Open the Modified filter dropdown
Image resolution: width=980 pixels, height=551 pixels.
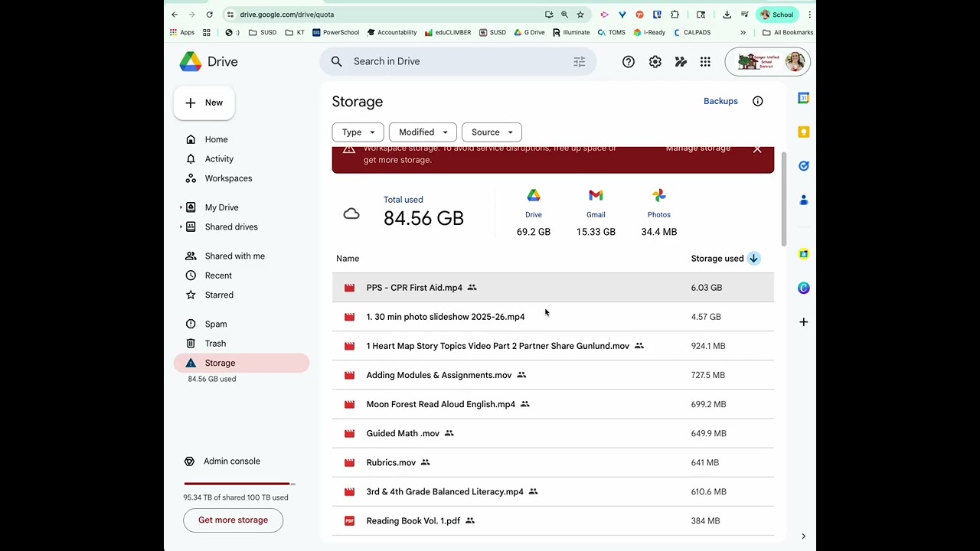click(423, 132)
